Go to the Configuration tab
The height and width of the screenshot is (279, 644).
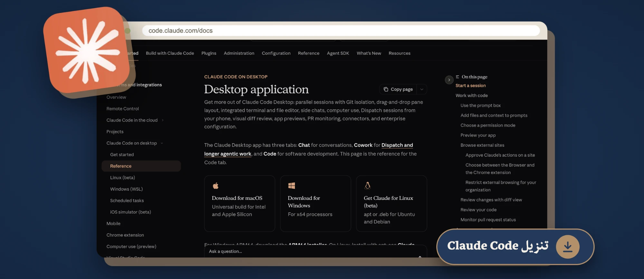tap(276, 53)
